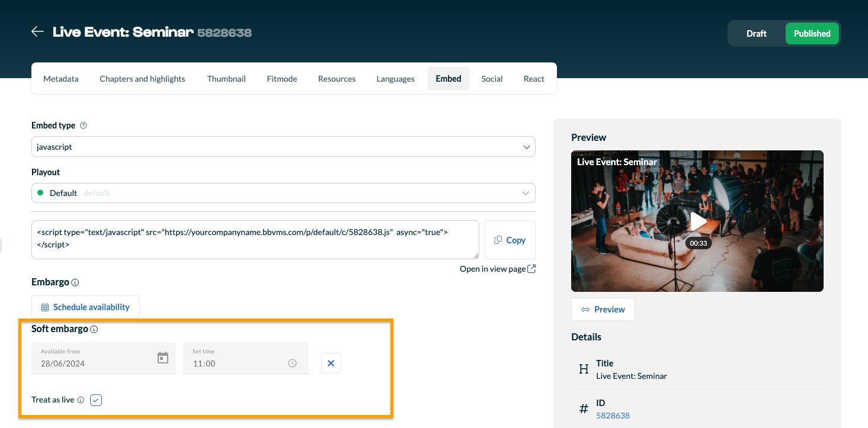Click the Treat as live info icon
The image size is (868, 428).
click(81, 400)
